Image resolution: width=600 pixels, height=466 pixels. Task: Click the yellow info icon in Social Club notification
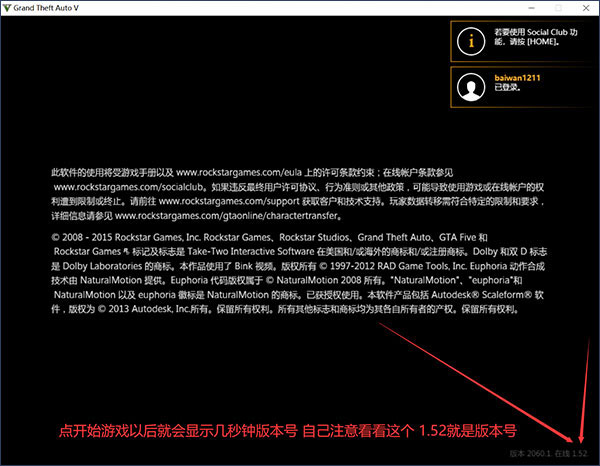(x=471, y=41)
